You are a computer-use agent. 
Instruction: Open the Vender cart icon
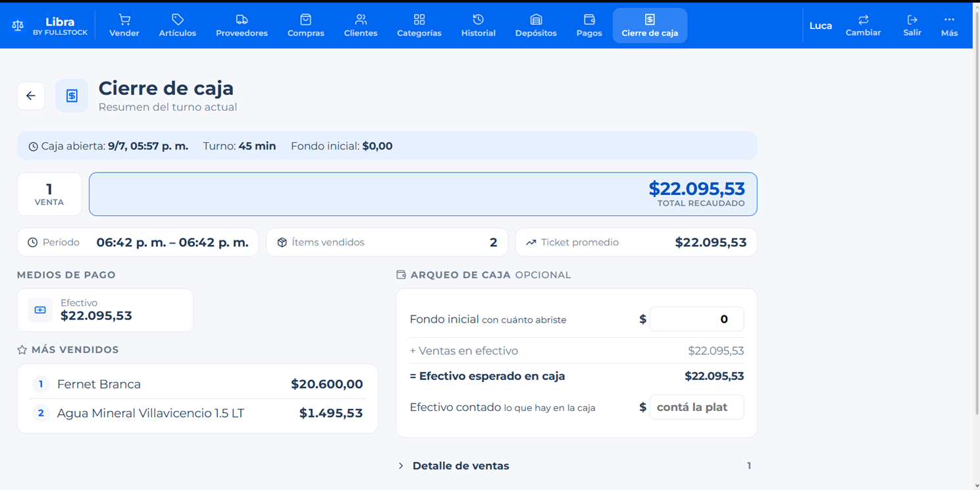pyautogui.click(x=124, y=20)
